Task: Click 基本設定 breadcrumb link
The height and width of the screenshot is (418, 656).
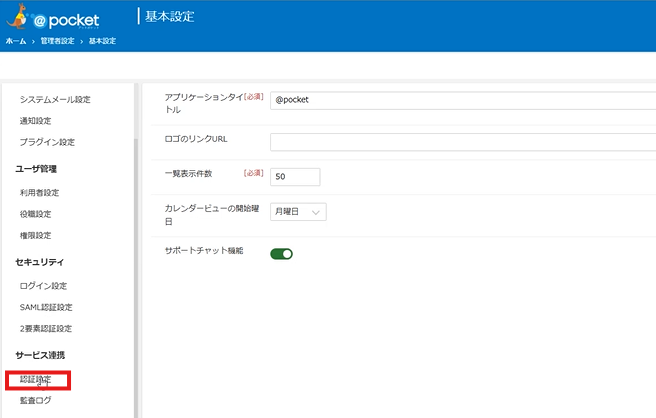Action: click(102, 41)
